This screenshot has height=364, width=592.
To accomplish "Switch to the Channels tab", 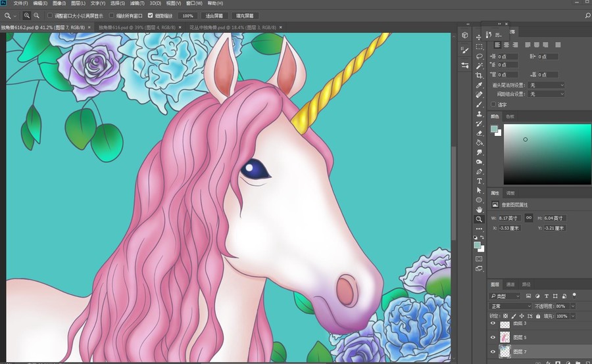I will 510,284.
